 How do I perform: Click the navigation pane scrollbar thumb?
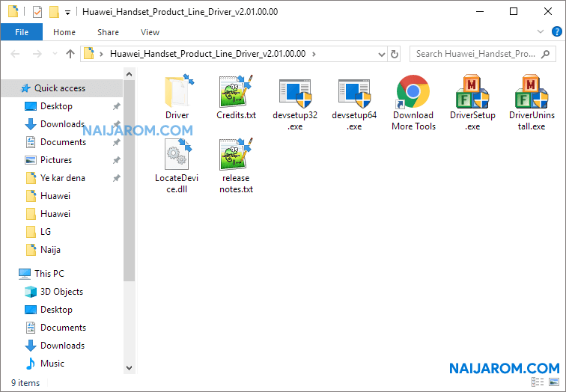130,181
